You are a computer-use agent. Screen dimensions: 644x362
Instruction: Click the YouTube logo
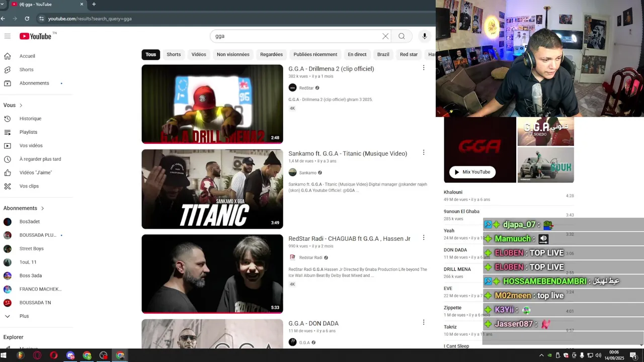click(x=35, y=36)
